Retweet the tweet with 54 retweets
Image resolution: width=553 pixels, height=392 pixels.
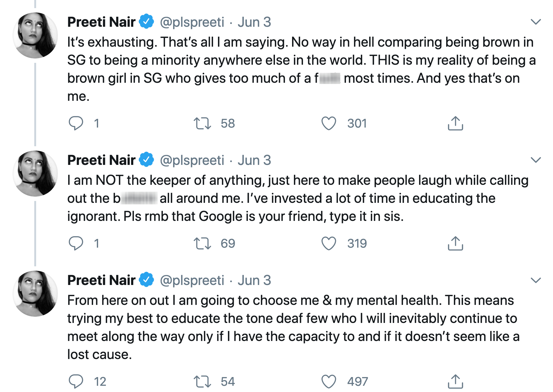(202, 381)
